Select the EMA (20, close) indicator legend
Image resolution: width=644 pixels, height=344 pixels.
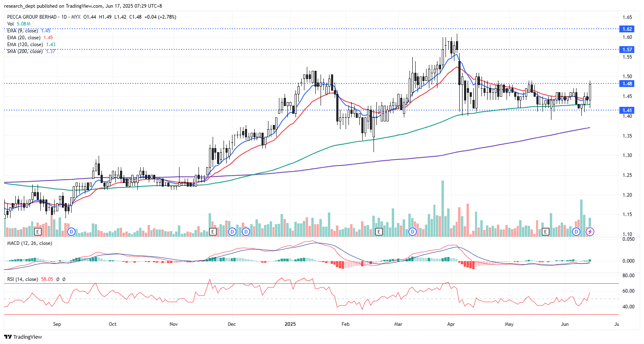click(30, 38)
